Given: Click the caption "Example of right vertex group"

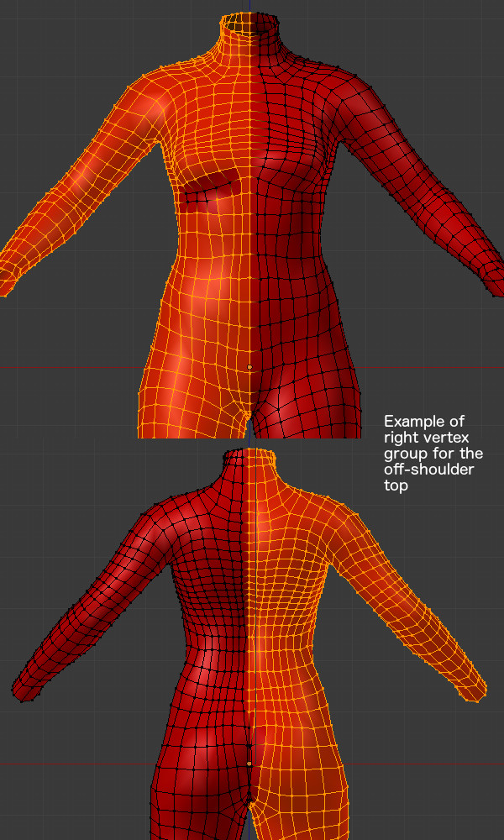Looking at the screenshot, I should tap(433, 454).
